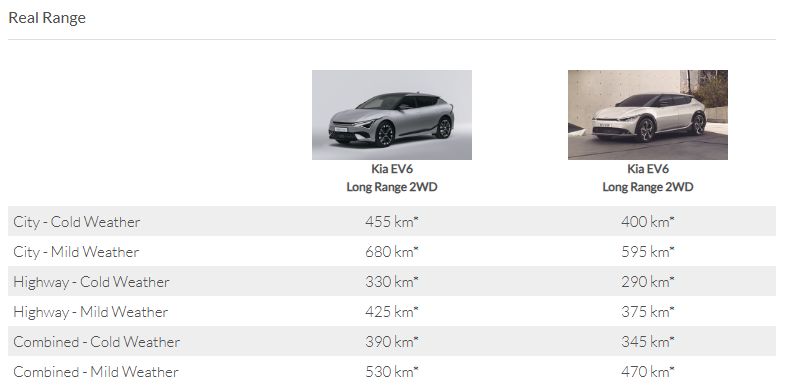This screenshot has height=391, width=786.
Task: Click the silver Kia EV6 studio photo
Action: click(x=391, y=115)
